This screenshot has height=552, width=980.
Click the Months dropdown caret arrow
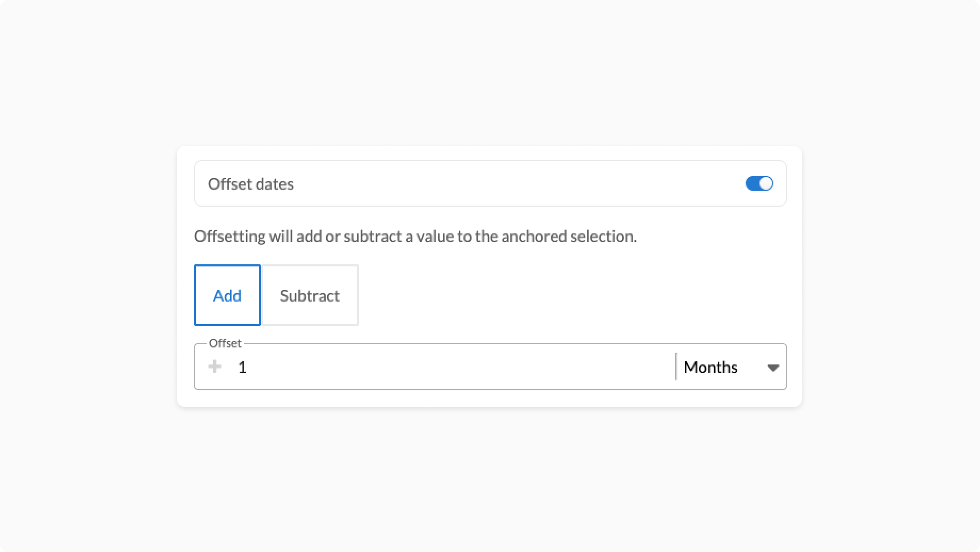click(x=773, y=368)
